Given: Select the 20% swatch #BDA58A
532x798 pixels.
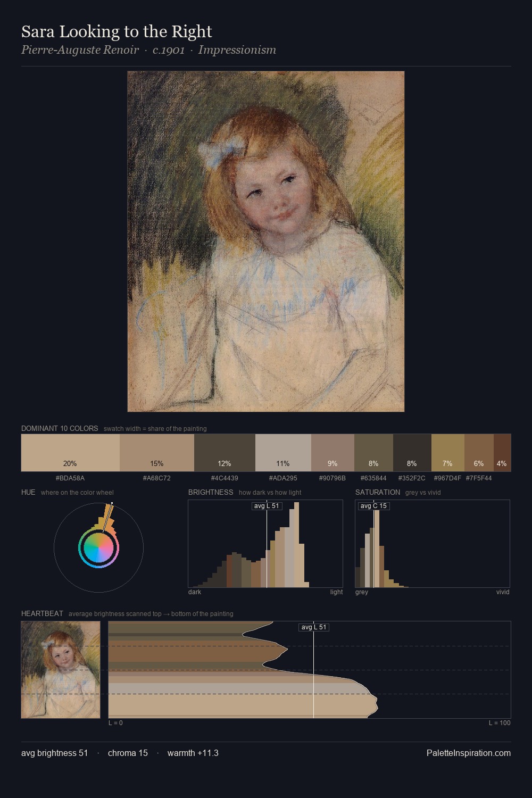Looking at the screenshot, I should pos(70,453).
